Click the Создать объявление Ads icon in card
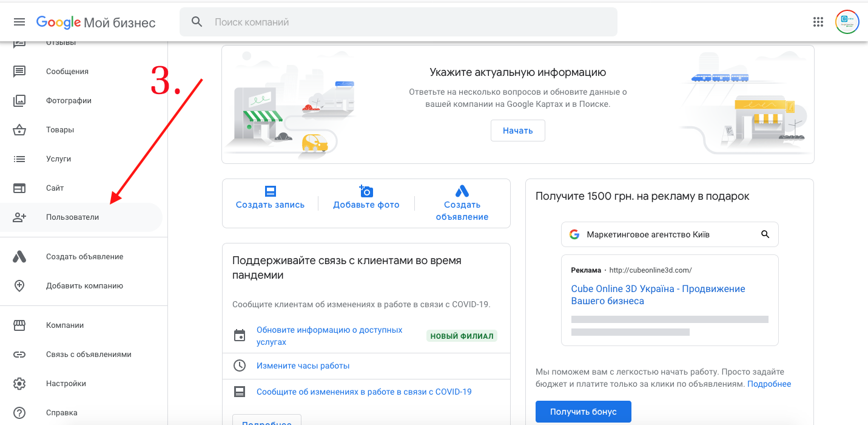This screenshot has height=425, width=868. click(462, 191)
